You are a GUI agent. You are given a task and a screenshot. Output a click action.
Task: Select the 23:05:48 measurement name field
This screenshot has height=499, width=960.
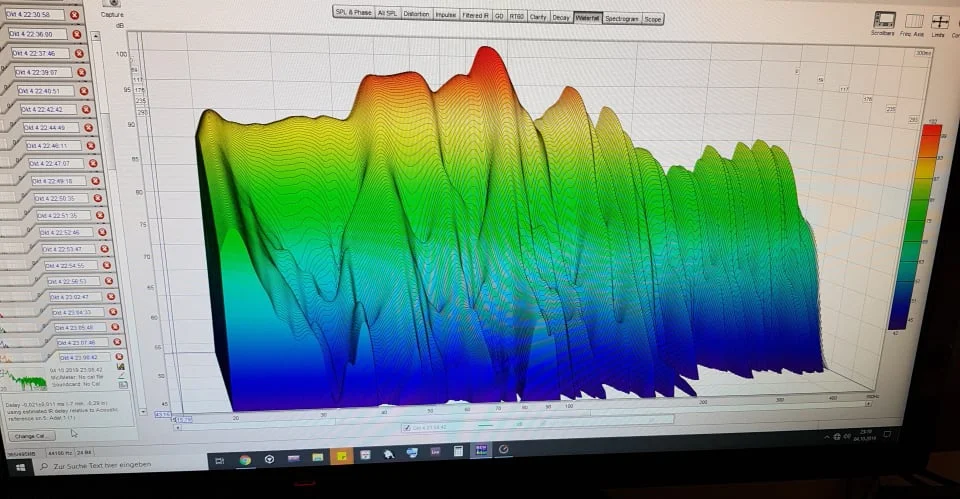pyautogui.click(x=83, y=328)
